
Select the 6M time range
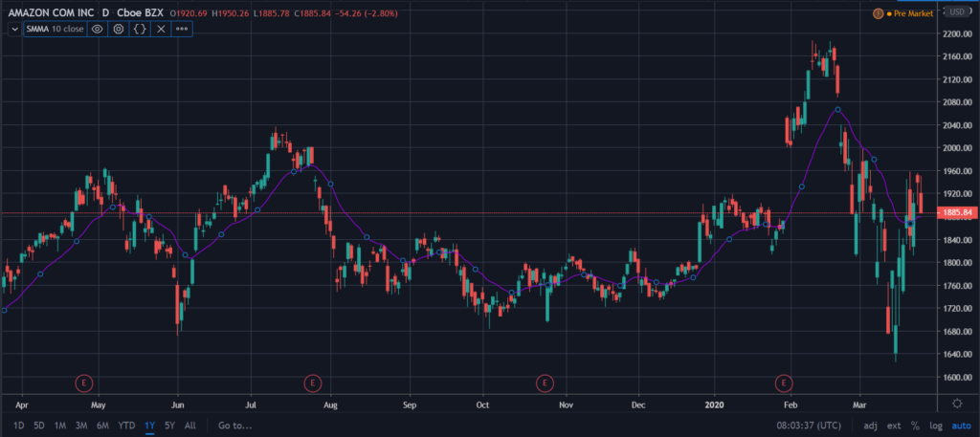(102, 426)
